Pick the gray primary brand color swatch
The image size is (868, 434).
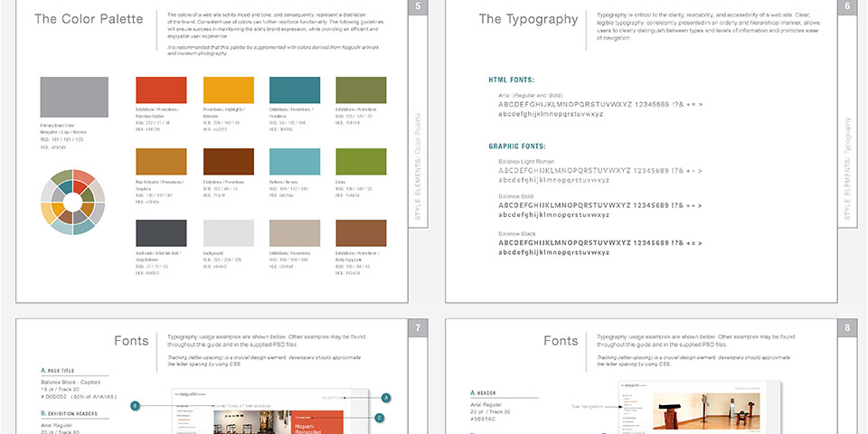point(61,97)
